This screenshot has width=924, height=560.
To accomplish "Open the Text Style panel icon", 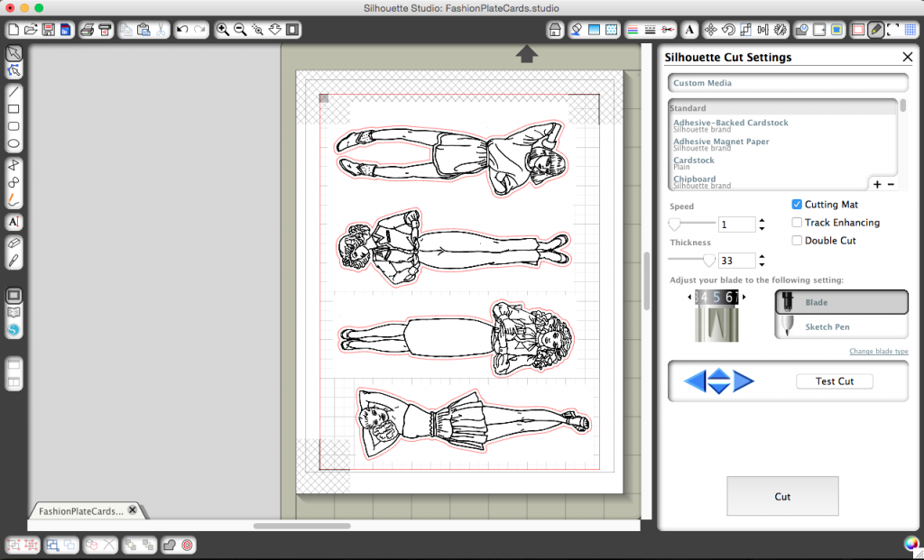I will click(689, 30).
